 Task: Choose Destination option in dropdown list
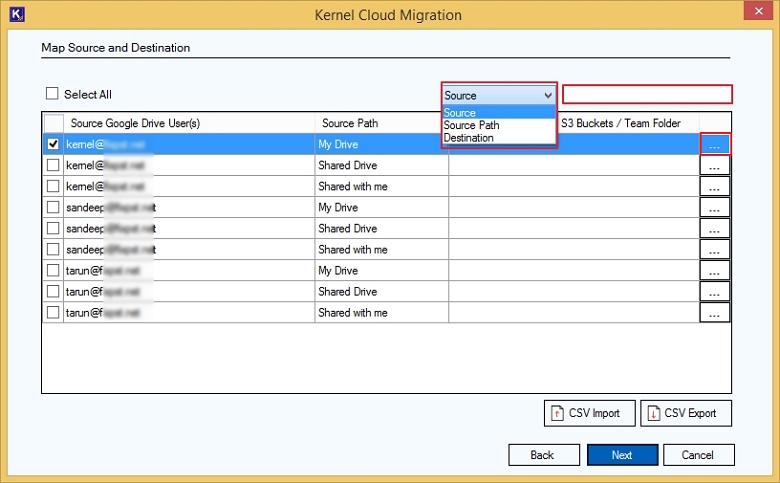pyautogui.click(x=498, y=138)
